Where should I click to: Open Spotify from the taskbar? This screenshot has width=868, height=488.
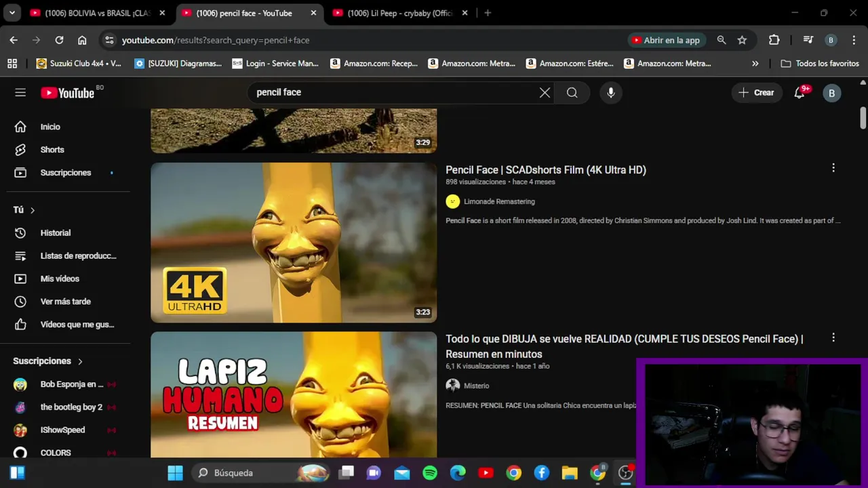tap(430, 472)
